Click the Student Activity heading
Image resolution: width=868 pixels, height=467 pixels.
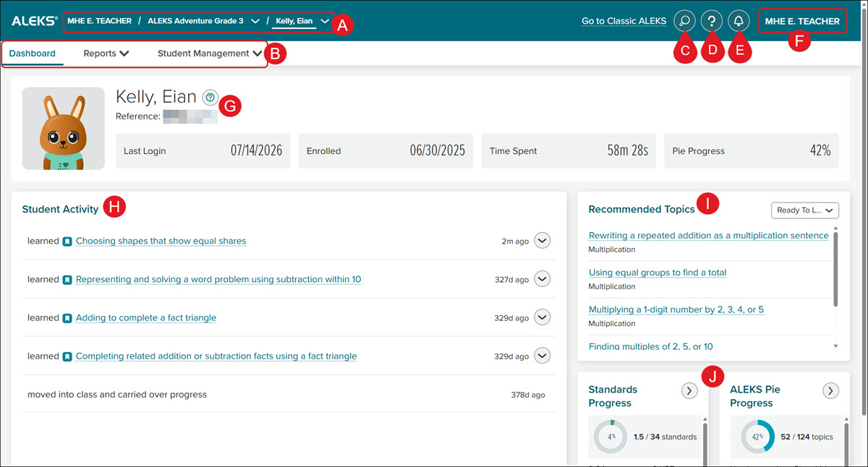[x=60, y=209]
